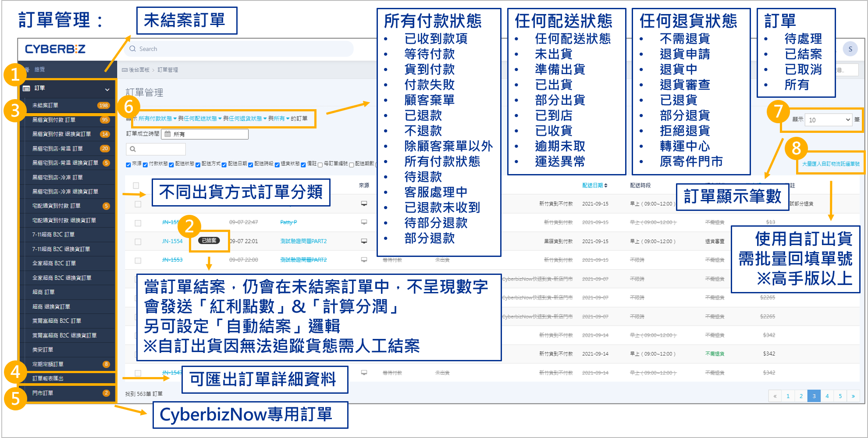This screenshot has height=438, width=868.
Task: Click the 訂單 sidebar menu icon
Action: [x=26, y=89]
